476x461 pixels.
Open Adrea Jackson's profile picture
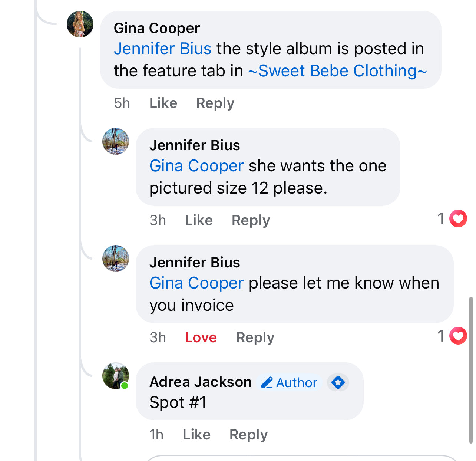[116, 376]
